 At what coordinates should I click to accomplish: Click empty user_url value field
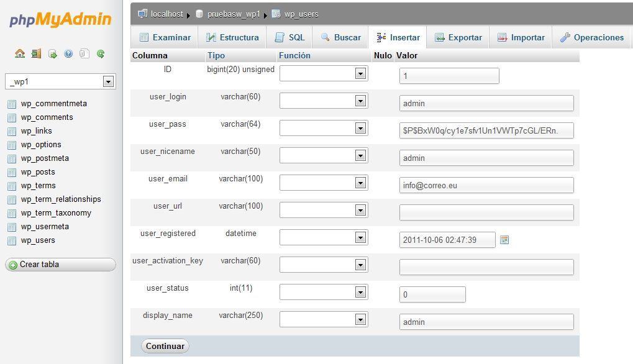(486, 212)
